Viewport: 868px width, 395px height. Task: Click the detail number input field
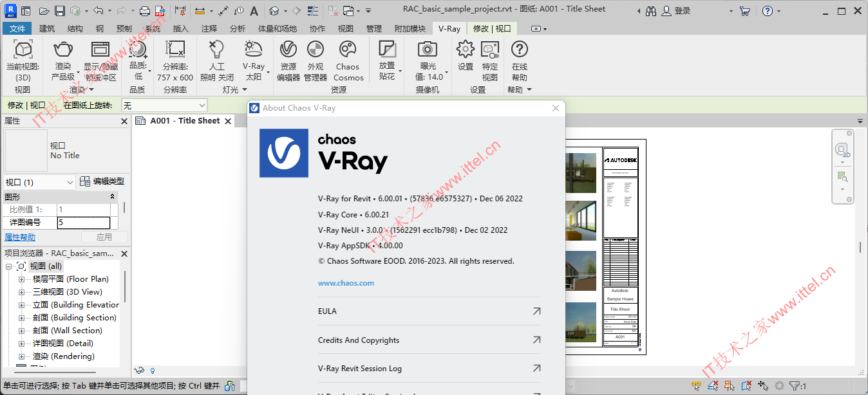pos(83,223)
